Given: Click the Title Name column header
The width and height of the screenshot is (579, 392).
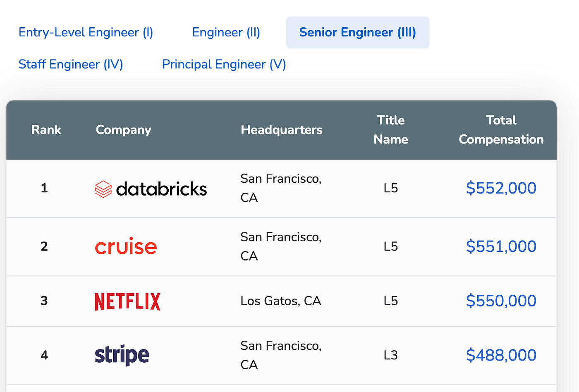Looking at the screenshot, I should point(391,130).
